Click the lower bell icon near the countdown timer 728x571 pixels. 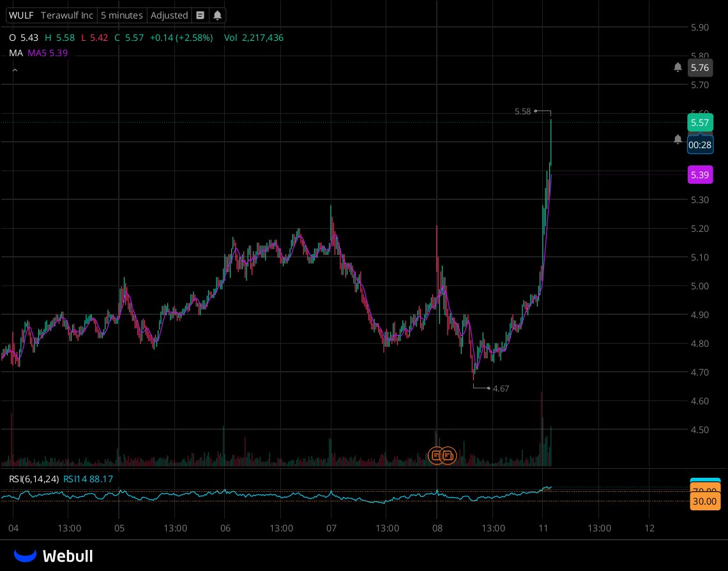(678, 139)
